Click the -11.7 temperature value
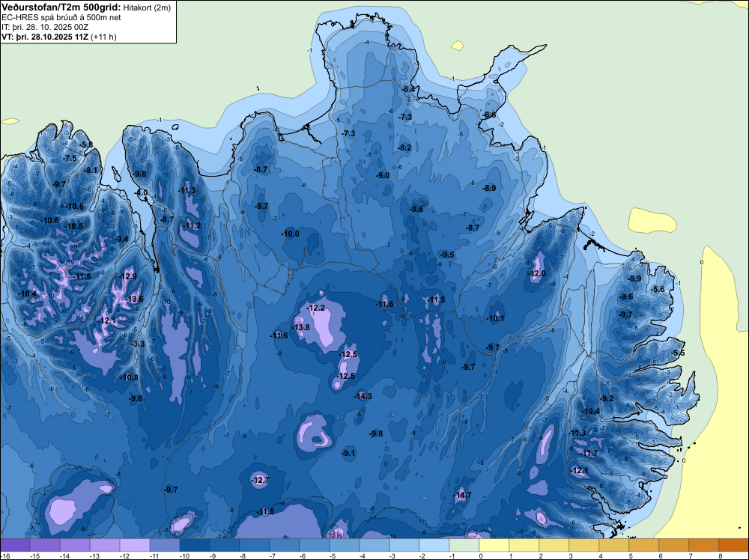This screenshot has height=560, width=749. tap(589, 454)
